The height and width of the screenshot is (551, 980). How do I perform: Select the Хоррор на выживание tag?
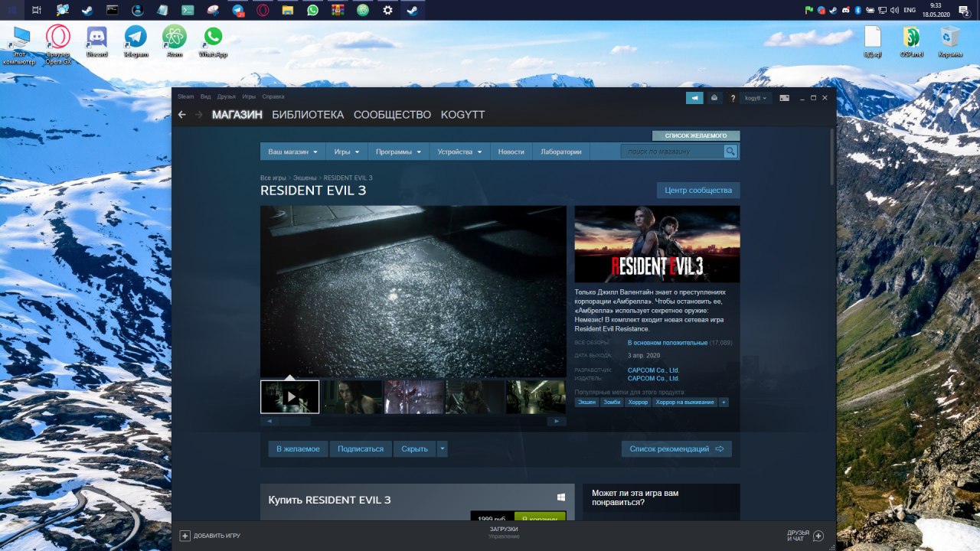(684, 403)
